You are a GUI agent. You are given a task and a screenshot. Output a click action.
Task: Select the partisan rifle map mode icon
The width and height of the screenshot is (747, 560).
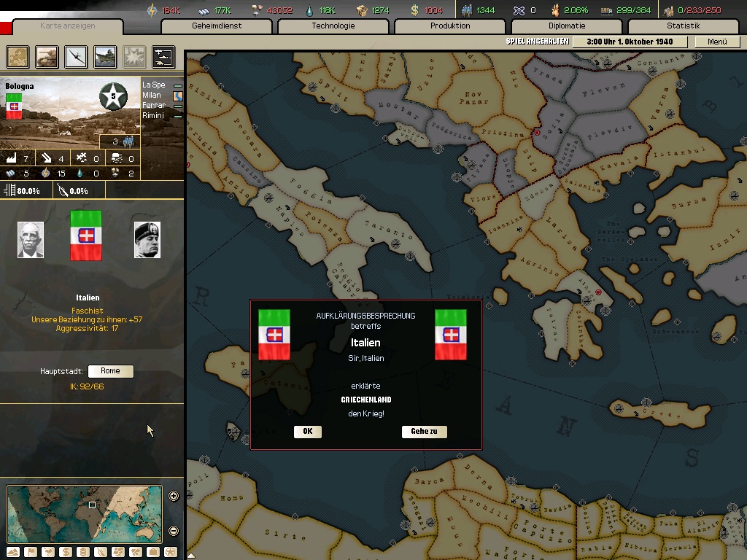coord(101,552)
